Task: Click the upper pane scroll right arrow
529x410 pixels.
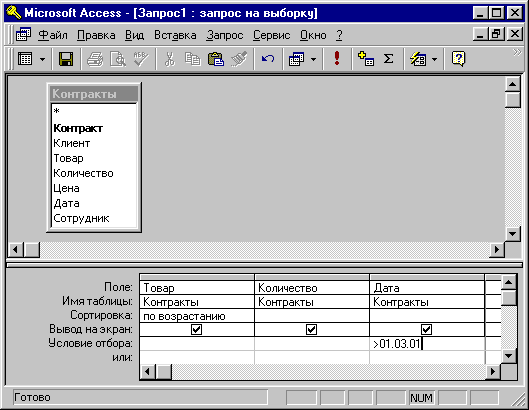Action: pos(497,250)
